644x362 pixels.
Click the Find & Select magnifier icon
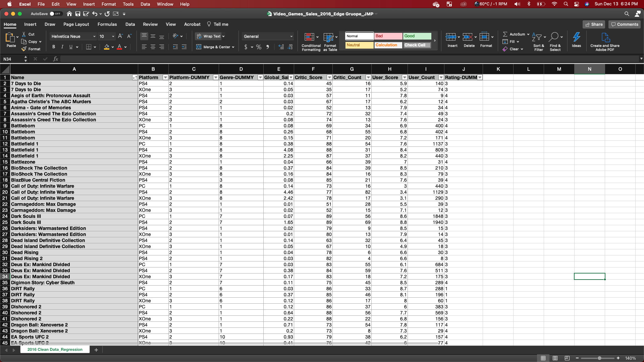(554, 37)
